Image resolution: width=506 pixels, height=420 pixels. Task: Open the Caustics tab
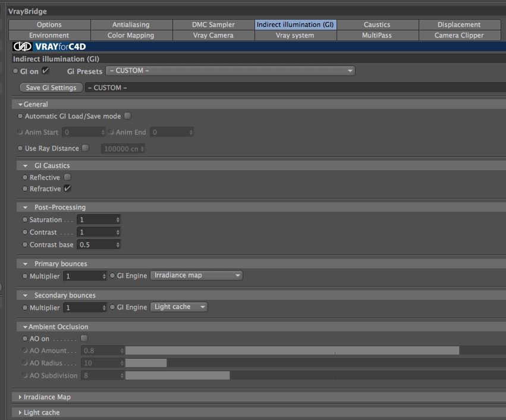(378, 24)
